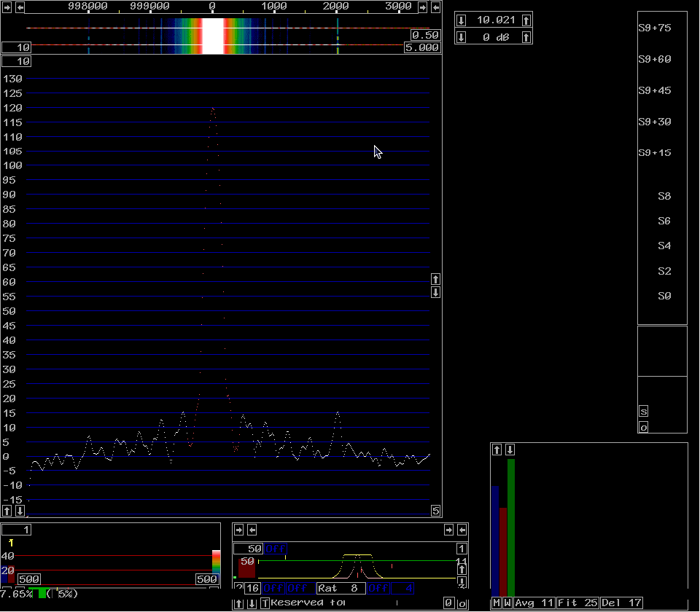This screenshot has height=612, width=700.
Task: Click the down arrow at top of the meter graph
Action: pos(510,450)
